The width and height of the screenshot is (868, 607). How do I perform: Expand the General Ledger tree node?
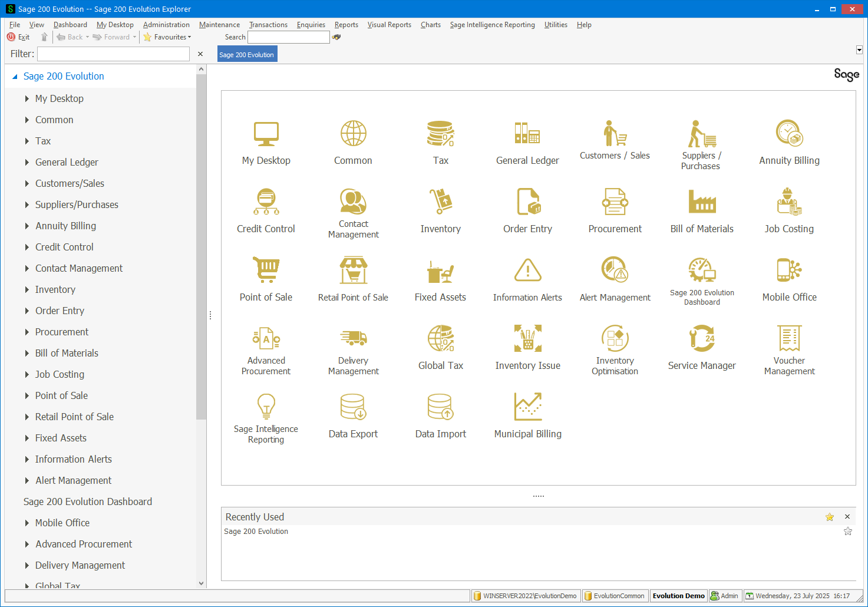[x=27, y=162]
